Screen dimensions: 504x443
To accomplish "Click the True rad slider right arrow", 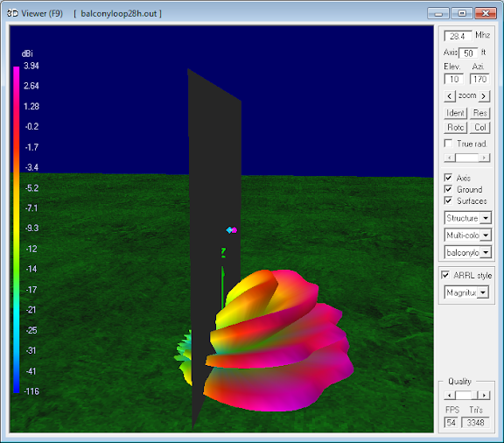I will (x=484, y=158).
